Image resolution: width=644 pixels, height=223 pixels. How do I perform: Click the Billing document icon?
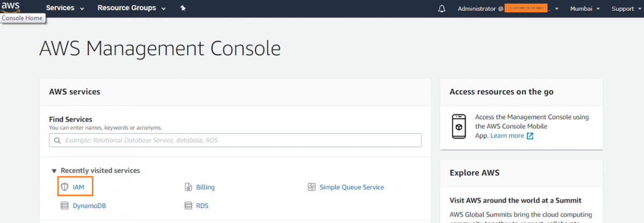click(188, 187)
